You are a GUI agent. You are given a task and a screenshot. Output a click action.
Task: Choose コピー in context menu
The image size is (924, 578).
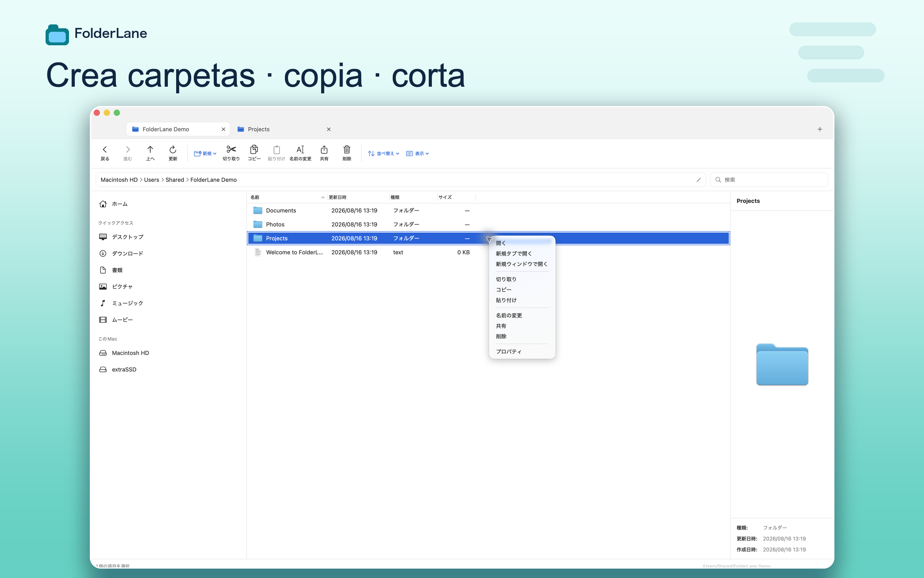click(x=522, y=290)
